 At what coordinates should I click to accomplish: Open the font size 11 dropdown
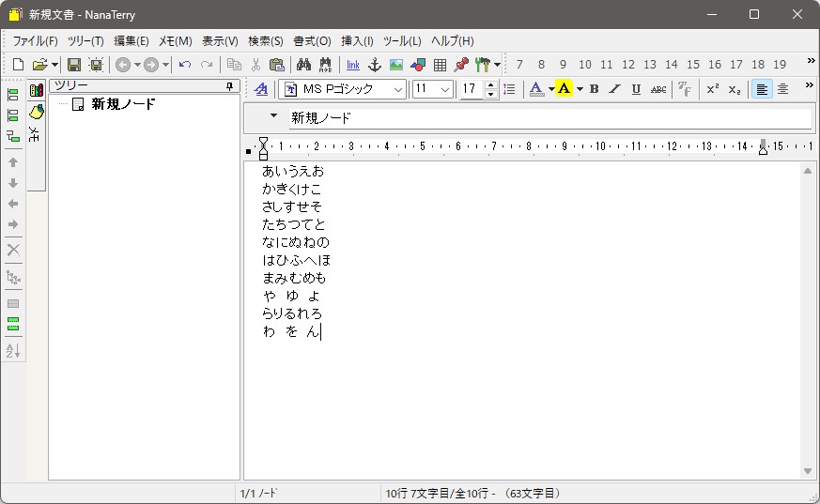445,89
